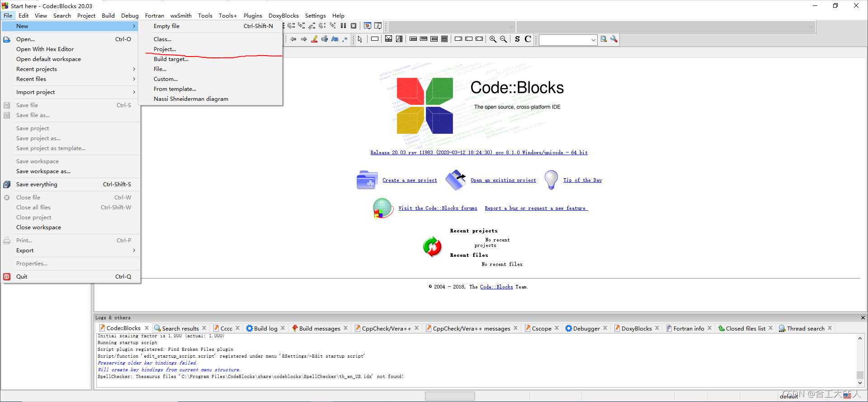
Task: Open the Debugging windows dropdown button
Action: pos(368,26)
